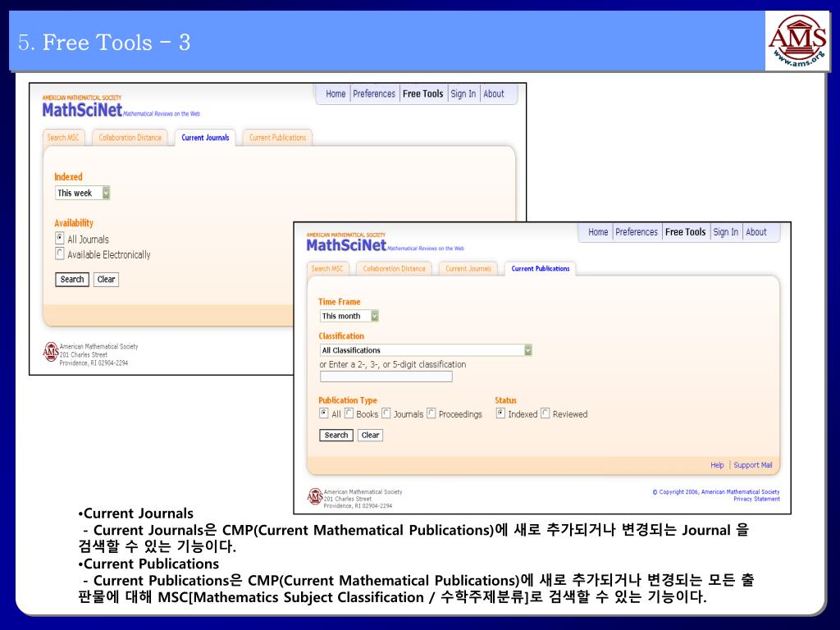Click the 'Publication Type' heading
Viewport: 840px width, 630px height.
click(348, 400)
